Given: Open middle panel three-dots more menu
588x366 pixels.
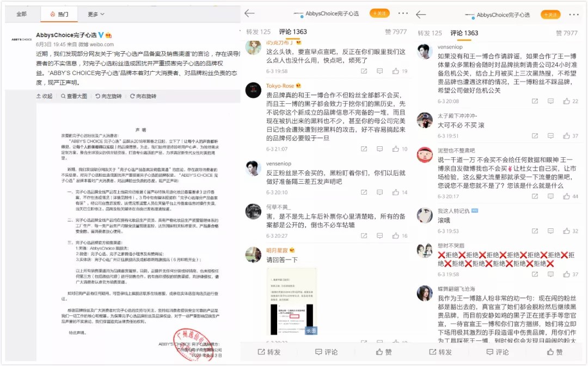Looking at the screenshot, I should (403, 13).
